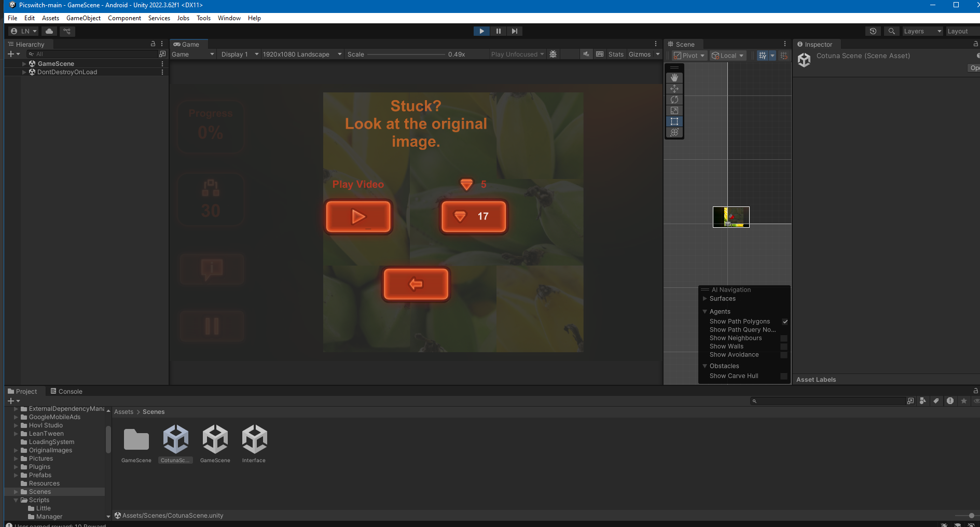980x527 pixels.
Task: Click the Search by Label tag icon
Action: (x=936, y=401)
